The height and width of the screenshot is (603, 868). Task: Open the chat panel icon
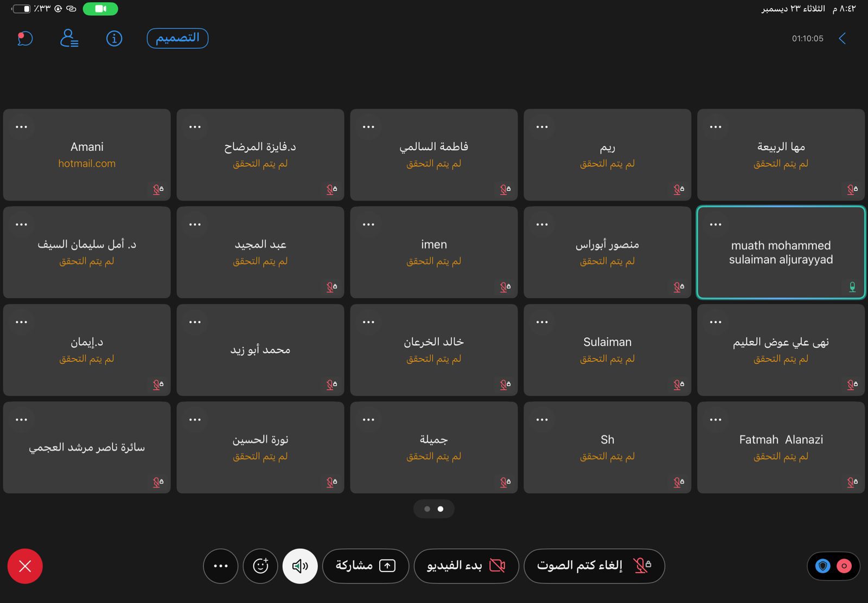point(25,39)
